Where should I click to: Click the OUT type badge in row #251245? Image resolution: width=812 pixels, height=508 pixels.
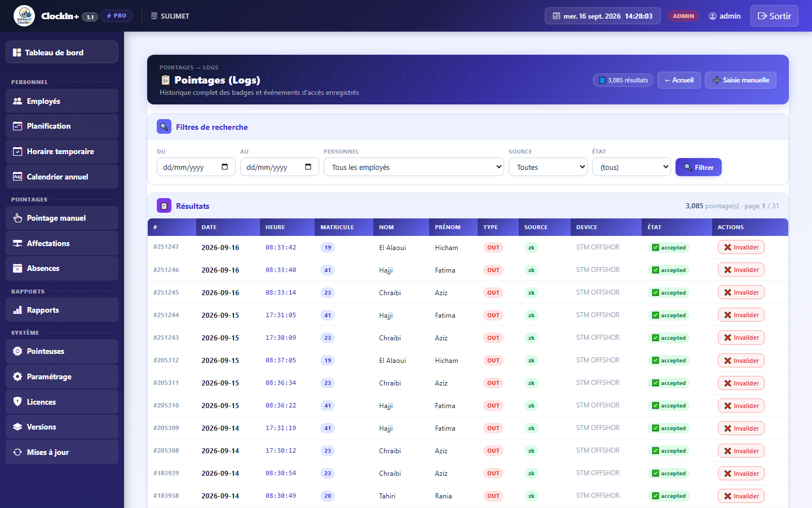coord(493,292)
